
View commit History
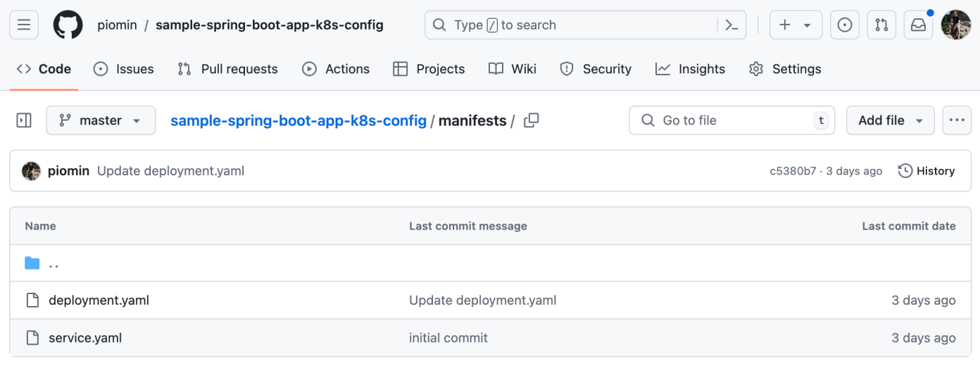pos(926,171)
